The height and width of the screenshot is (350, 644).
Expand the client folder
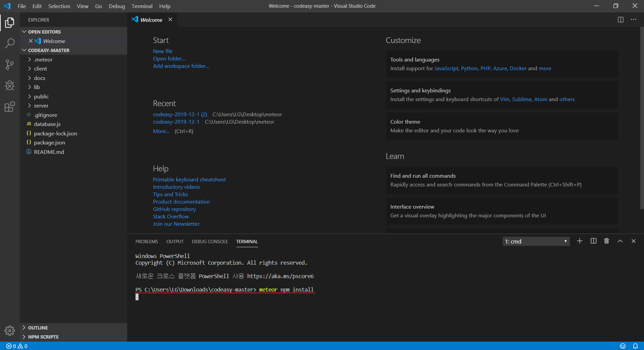(x=73, y=69)
